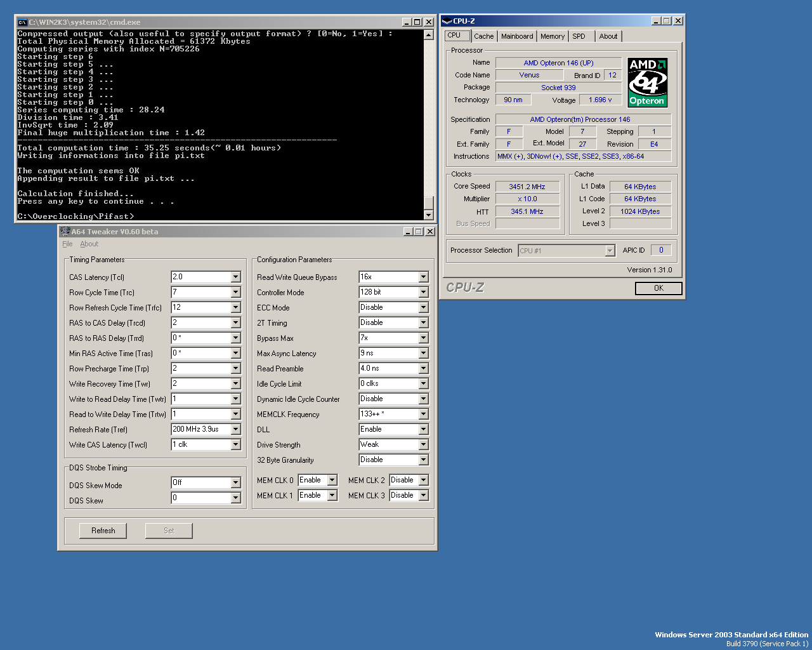
Task: Open the About menu in A64 Tweaker
Action: (89, 244)
